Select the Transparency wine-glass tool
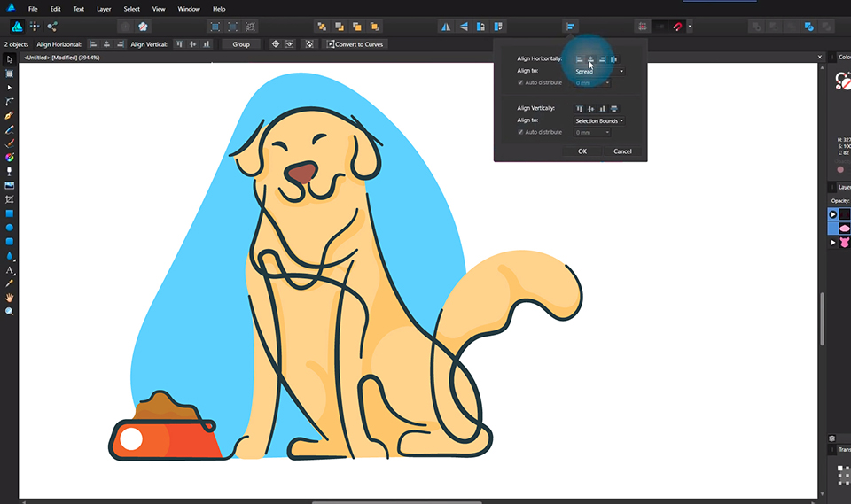 9,172
